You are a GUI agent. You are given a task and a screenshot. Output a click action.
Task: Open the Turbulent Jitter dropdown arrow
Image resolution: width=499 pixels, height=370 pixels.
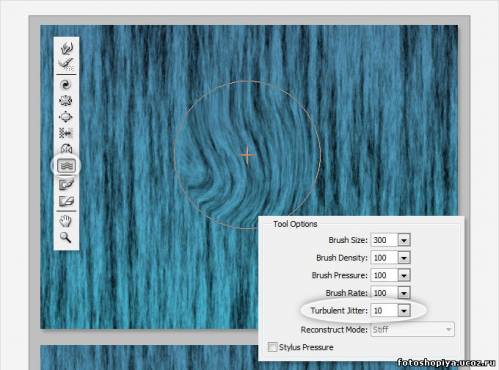404,311
